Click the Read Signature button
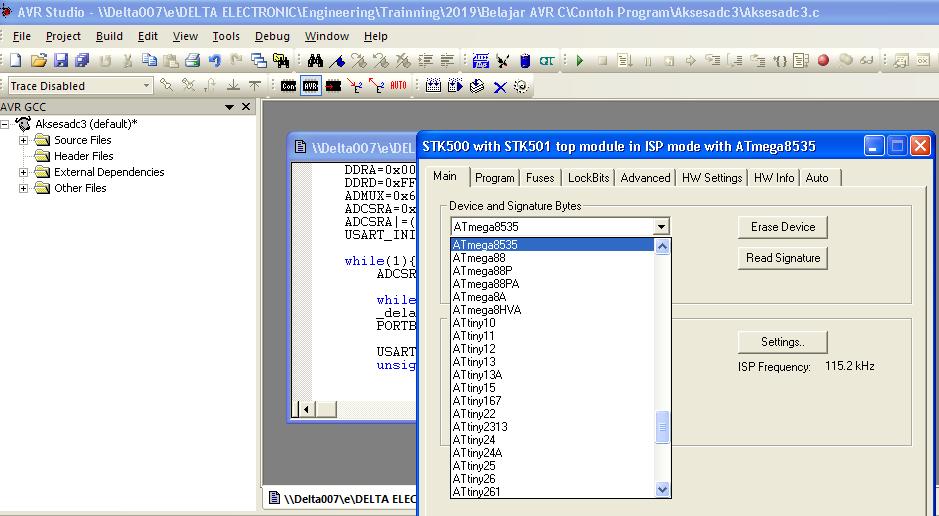The width and height of the screenshot is (939, 516). [782, 258]
